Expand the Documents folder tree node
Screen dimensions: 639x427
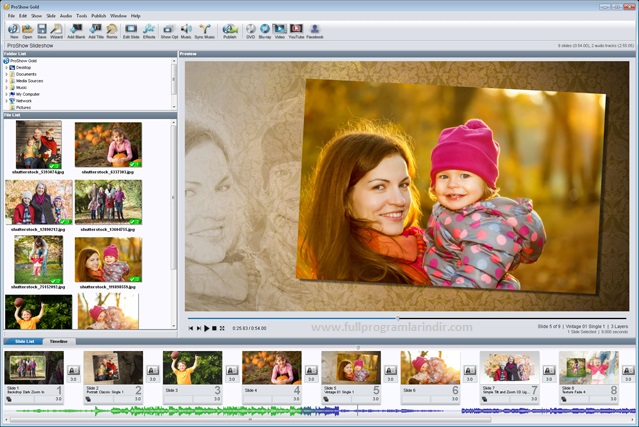pos(6,74)
